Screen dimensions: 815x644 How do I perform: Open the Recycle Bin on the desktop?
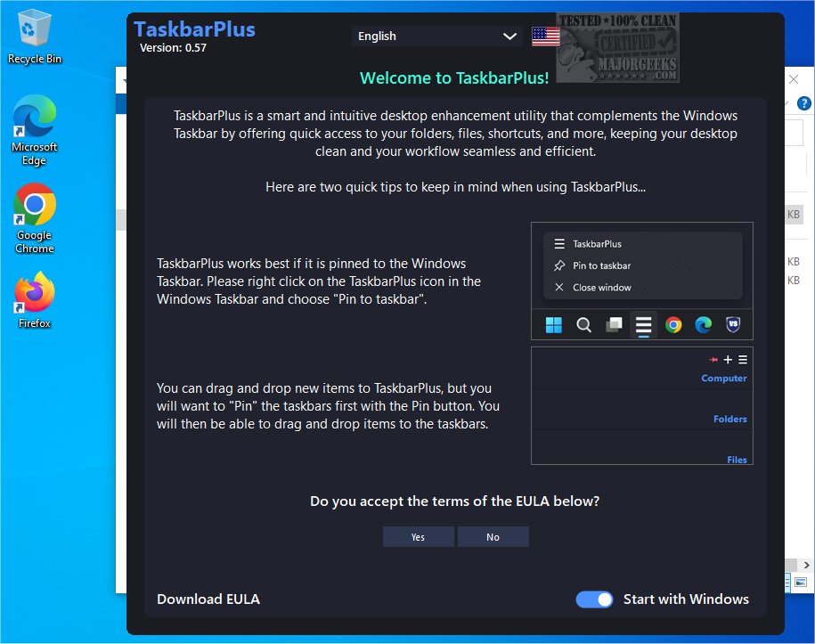33,27
